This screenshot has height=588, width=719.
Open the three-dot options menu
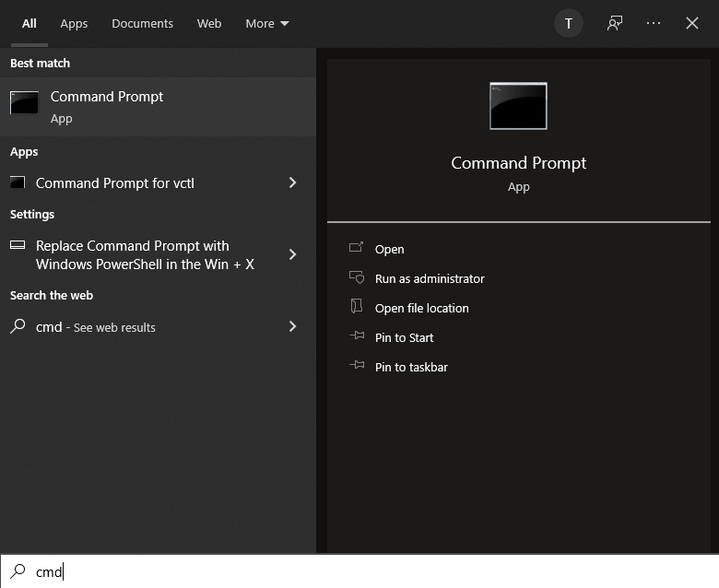[654, 24]
